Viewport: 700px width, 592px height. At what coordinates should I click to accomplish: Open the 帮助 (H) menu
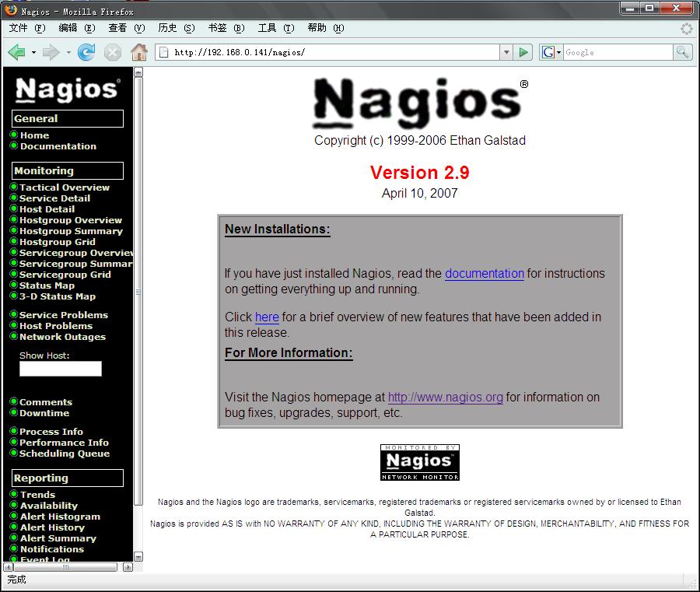click(x=326, y=28)
